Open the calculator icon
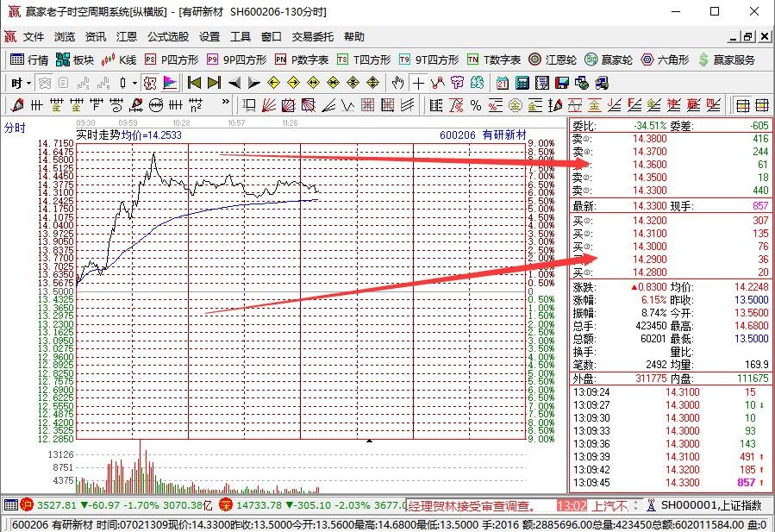This screenshot has height=532, width=775. click(522, 83)
